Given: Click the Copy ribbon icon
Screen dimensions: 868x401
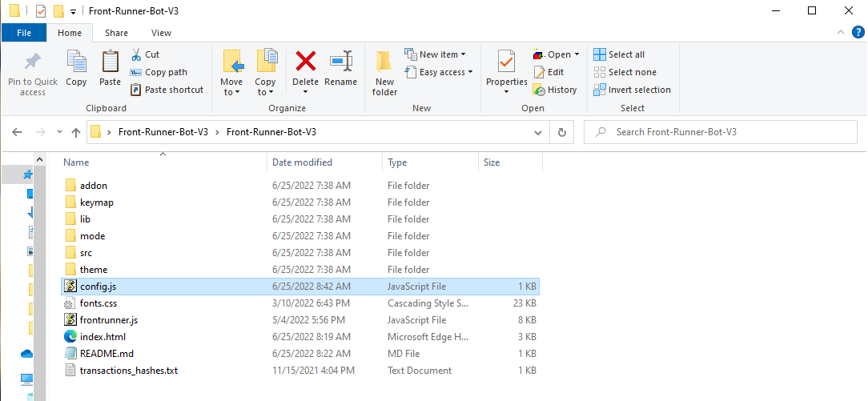Looking at the screenshot, I should 76,62.
